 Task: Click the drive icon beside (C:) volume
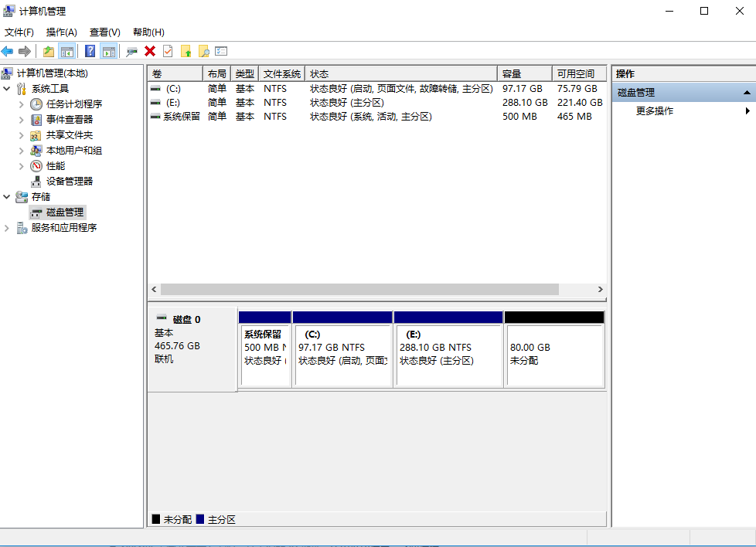point(155,89)
